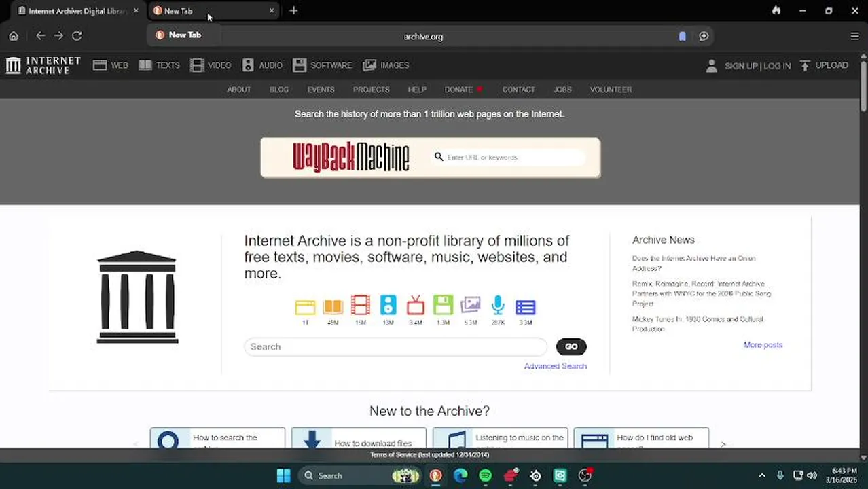Open the VIDEO media menu

click(x=211, y=65)
